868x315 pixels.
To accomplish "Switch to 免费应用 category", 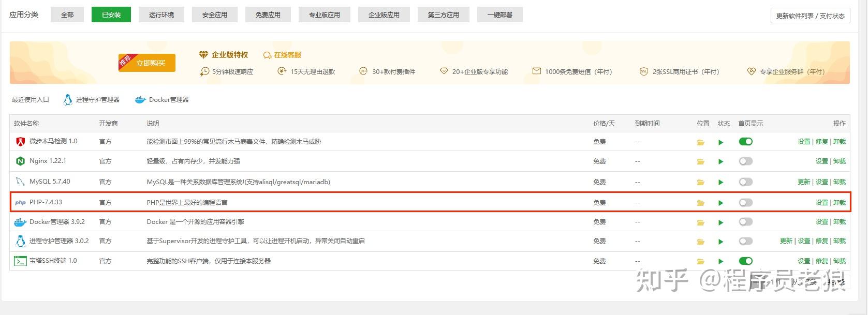I will tap(268, 14).
